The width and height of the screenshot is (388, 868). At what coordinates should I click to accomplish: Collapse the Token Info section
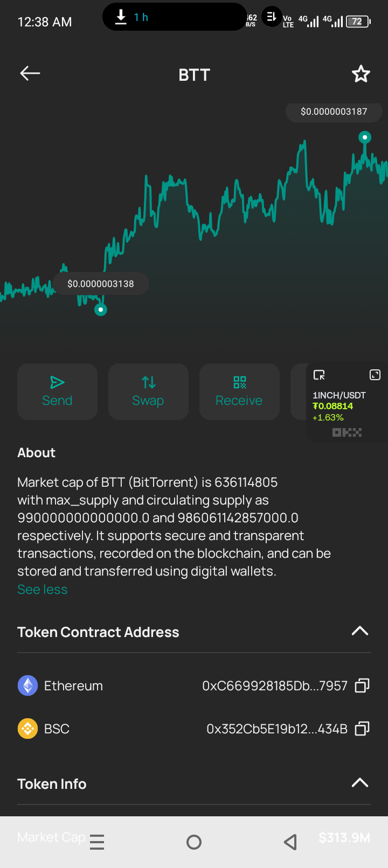[359, 783]
